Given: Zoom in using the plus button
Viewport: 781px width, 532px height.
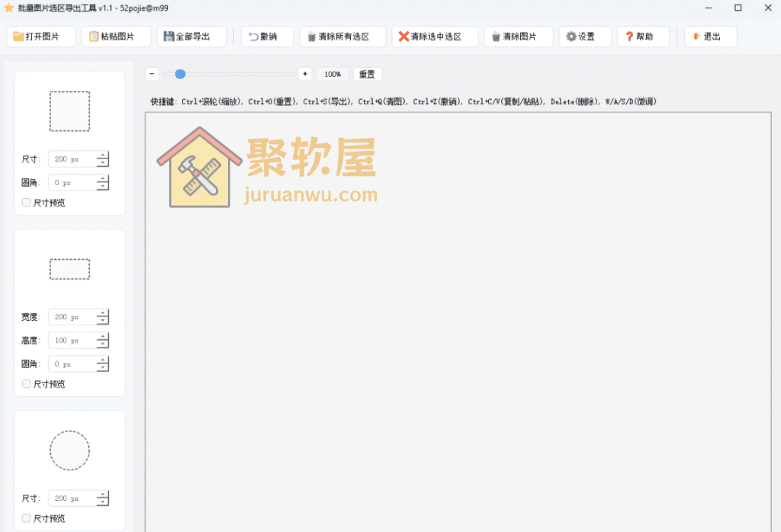Looking at the screenshot, I should [304, 74].
